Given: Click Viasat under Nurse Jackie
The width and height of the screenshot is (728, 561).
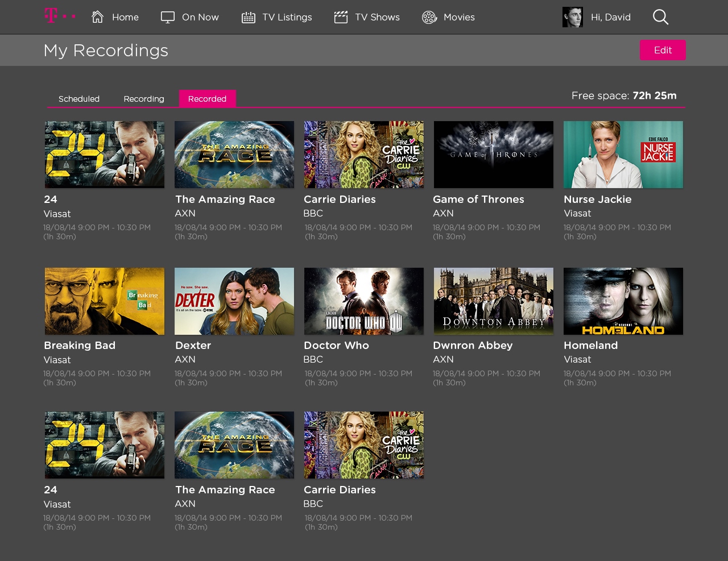Looking at the screenshot, I should pyautogui.click(x=577, y=214).
